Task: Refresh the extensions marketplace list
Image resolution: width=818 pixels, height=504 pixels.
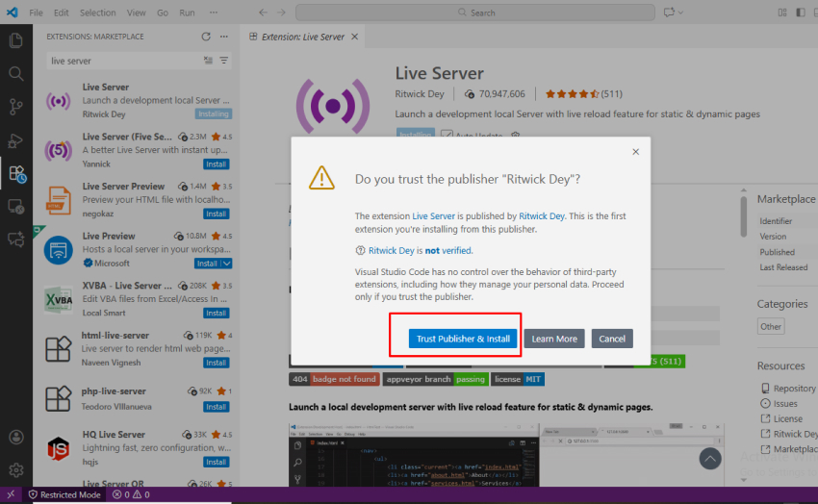Action: [x=206, y=37]
